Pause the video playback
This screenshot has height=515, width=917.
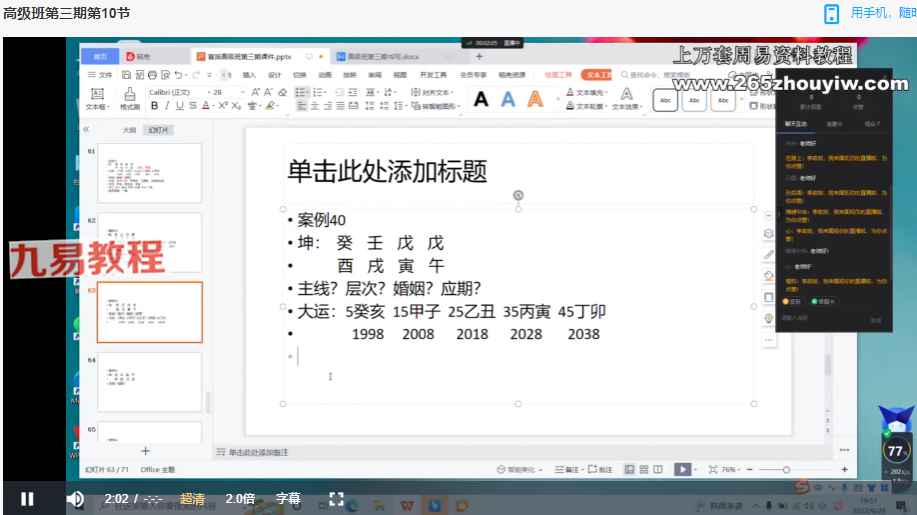(27, 498)
